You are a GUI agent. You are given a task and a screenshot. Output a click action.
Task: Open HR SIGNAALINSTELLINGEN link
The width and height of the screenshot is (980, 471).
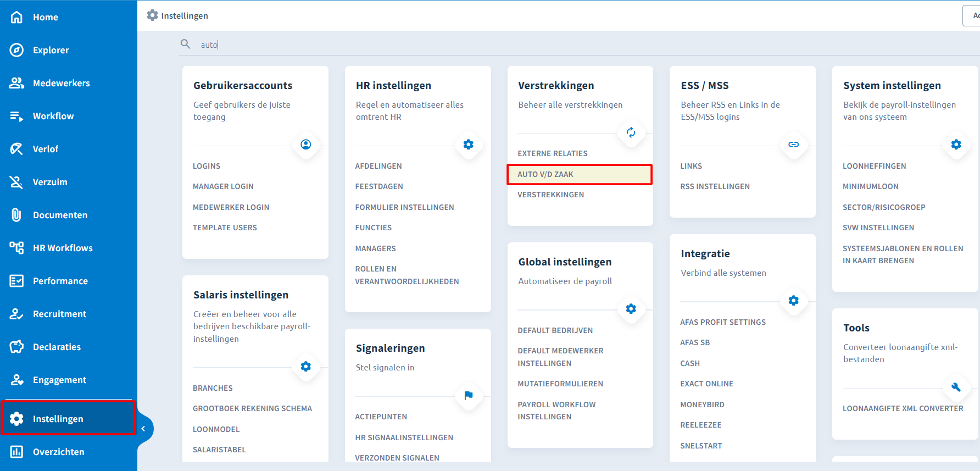404,437
